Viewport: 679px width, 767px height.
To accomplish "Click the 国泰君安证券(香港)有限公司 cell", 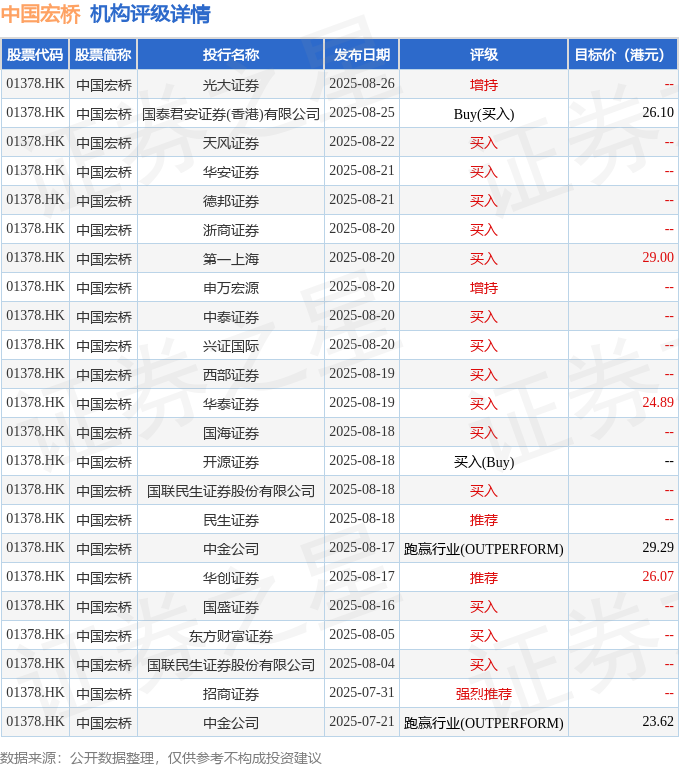I will click(231, 114).
